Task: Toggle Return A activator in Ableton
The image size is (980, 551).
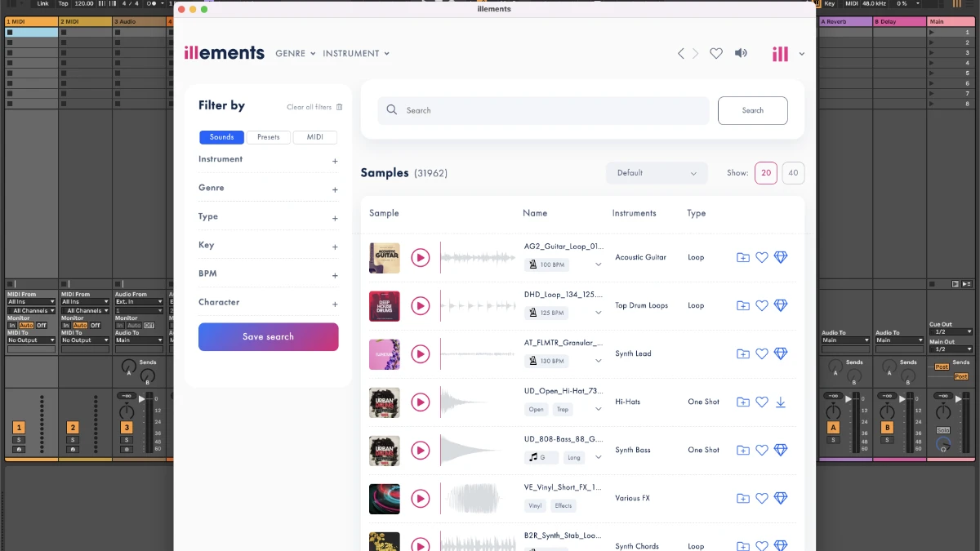Action: click(x=833, y=427)
